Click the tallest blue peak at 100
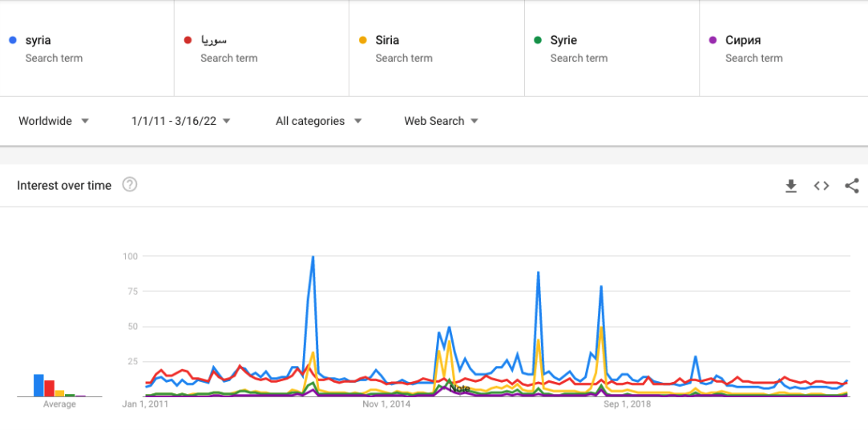 pos(313,257)
